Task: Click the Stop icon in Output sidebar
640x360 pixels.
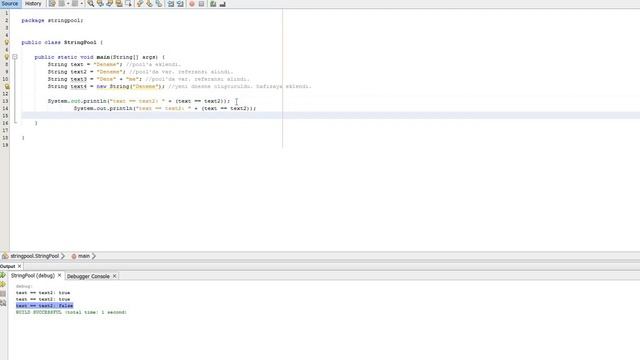Action: [3, 293]
